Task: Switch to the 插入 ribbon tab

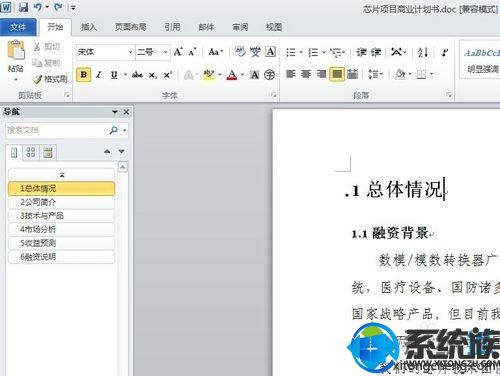Action: (x=89, y=27)
